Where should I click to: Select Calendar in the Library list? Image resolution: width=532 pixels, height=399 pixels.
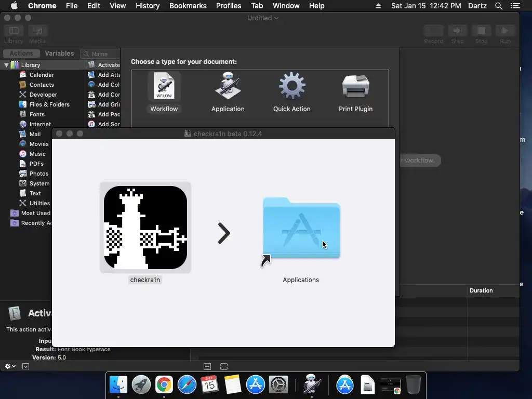42,75
